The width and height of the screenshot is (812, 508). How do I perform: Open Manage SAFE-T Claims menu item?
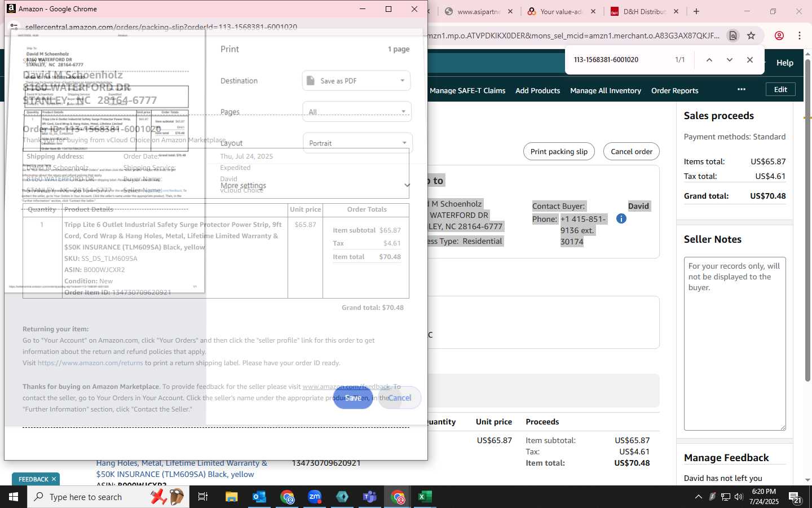coord(467,90)
